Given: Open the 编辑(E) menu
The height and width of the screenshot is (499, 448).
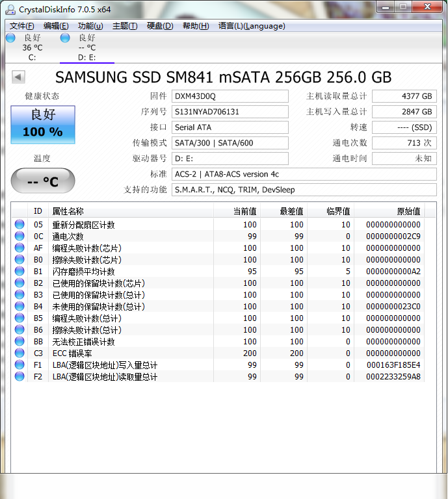Looking at the screenshot, I should [56, 26].
